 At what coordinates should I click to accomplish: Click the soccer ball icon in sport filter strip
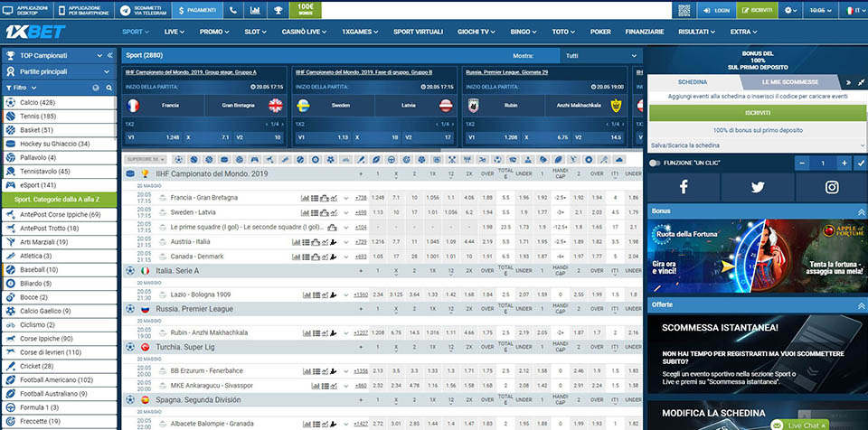point(178,159)
